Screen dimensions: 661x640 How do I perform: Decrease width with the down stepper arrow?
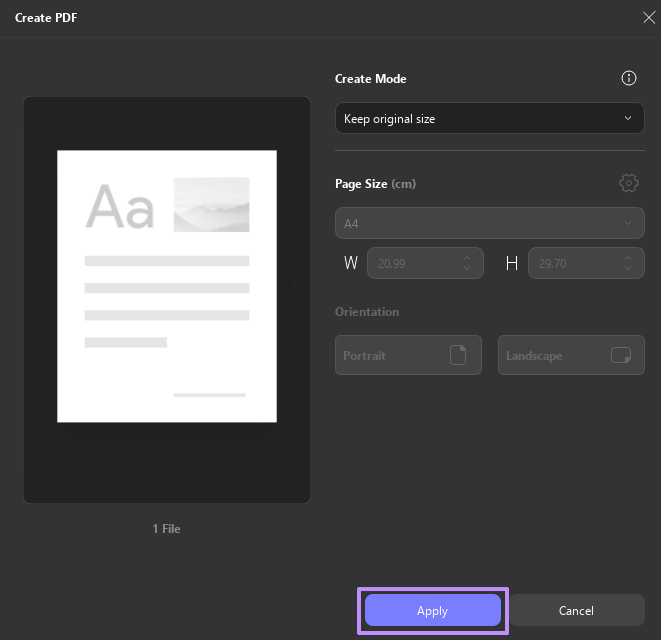(467, 268)
